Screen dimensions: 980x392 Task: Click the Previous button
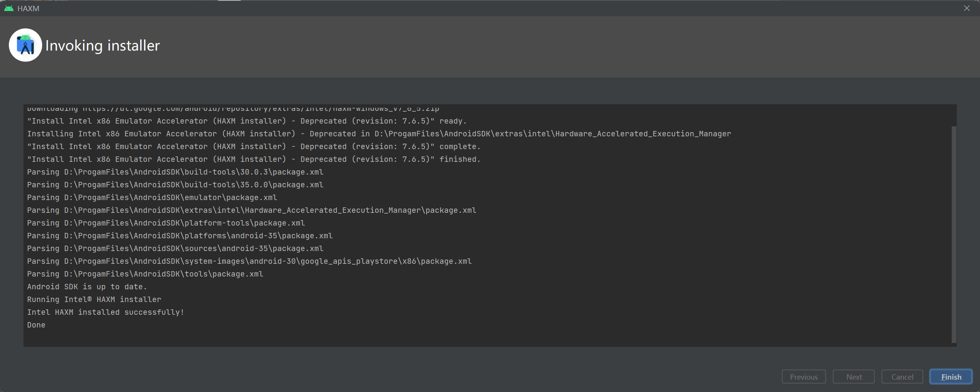pos(804,377)
